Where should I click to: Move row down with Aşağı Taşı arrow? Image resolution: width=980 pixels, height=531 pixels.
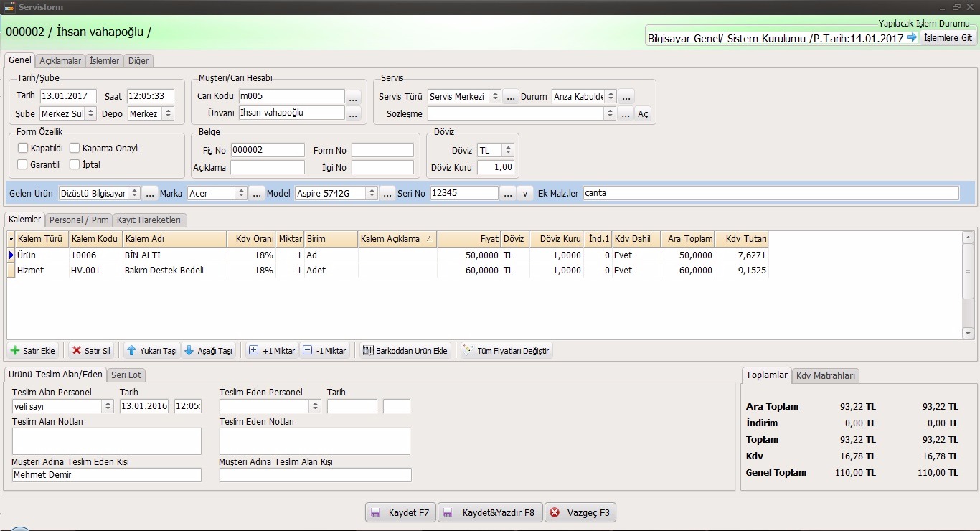[x=189, y=351]
